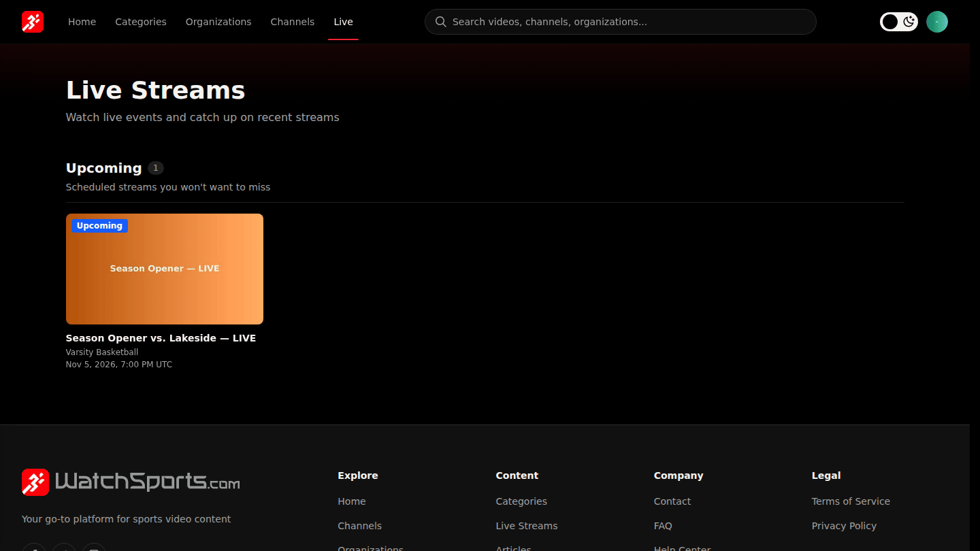This screenshot has height=551, width=980.
Task: Open footer Live Streams link
Action: (527, 526)
